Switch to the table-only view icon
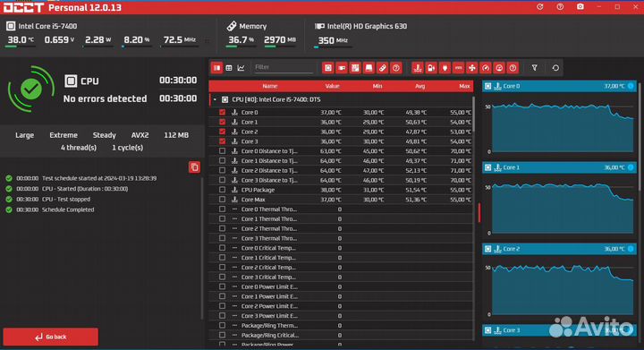This screenshot has width=644, height=350. [x=229, y=68]
